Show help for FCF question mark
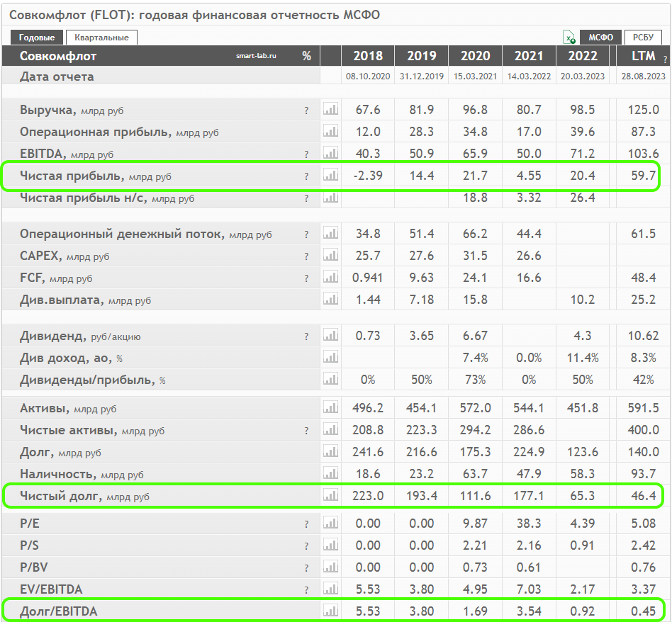This screenshot has width=672, height=622. click(x=306, y=278)
